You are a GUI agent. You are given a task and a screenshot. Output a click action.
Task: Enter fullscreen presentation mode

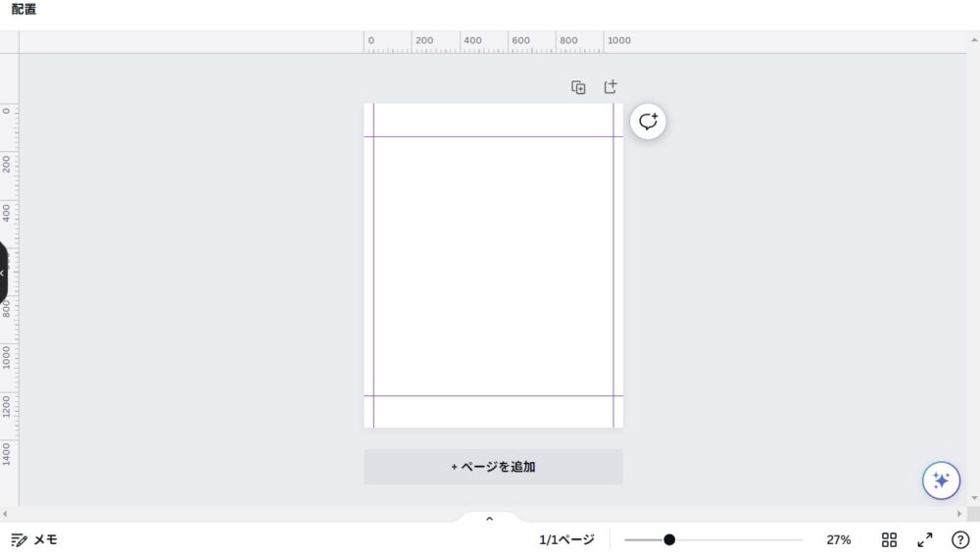point(924,539)
